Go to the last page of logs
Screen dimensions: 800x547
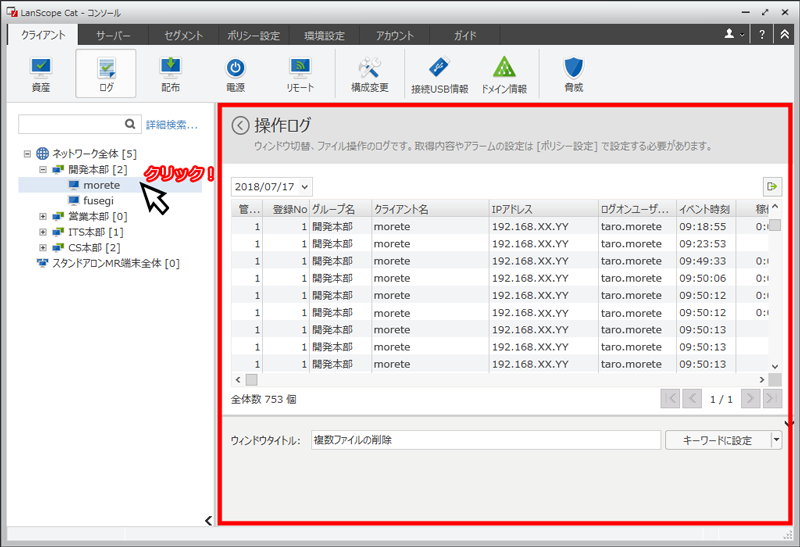click(772, 399)
